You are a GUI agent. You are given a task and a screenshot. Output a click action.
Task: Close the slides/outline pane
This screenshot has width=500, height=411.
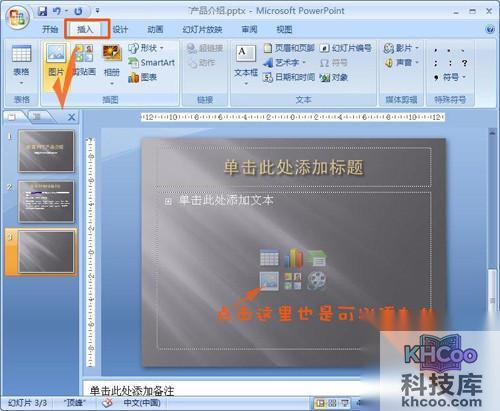tap(71, 117)
